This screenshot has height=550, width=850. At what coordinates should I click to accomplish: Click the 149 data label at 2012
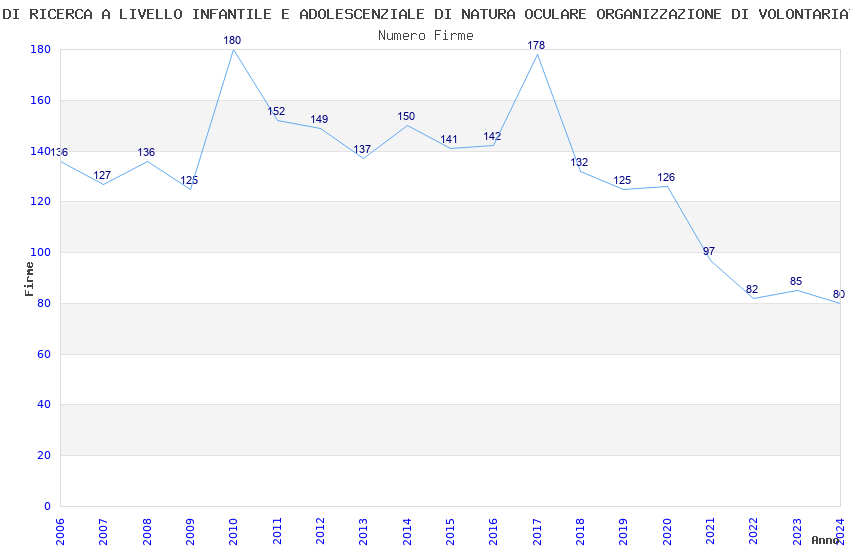pyautogui.click(x=319, y=119)
